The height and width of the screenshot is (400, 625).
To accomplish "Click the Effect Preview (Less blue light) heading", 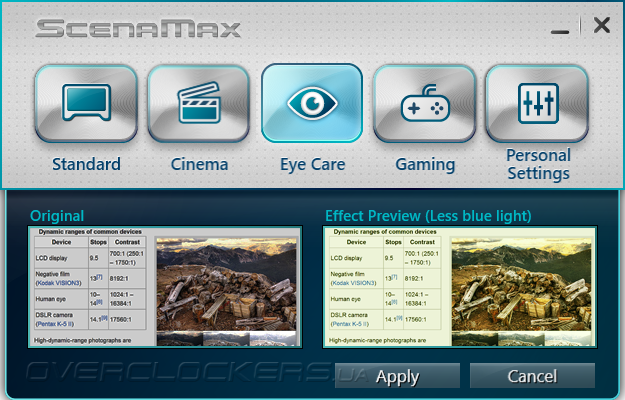I will click(428, 216).
